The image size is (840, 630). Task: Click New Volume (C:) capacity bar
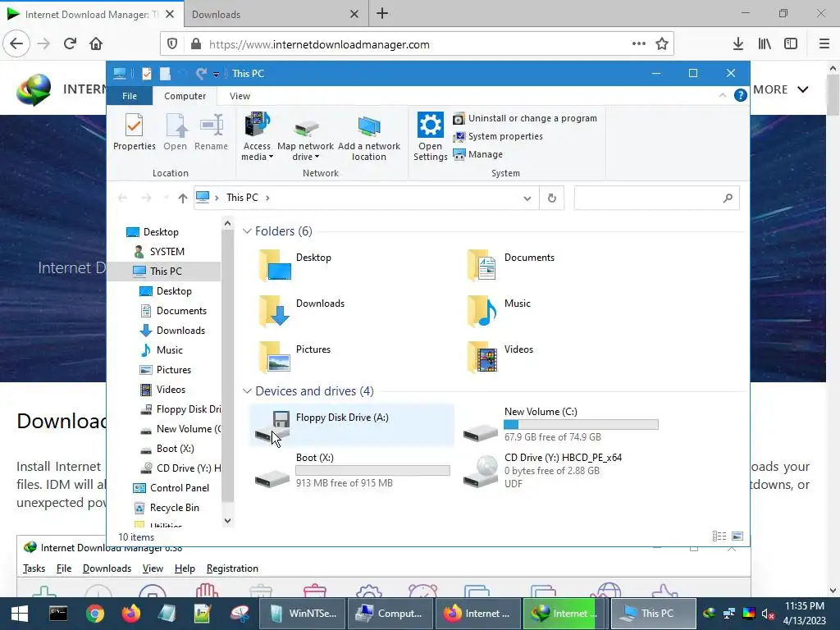tap(581, 425)
